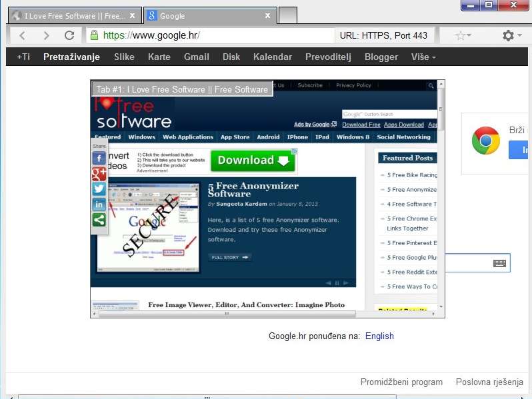532x399 pixels.
Task: Share via the Google Plus icon
Action: [x=99, y=174]
